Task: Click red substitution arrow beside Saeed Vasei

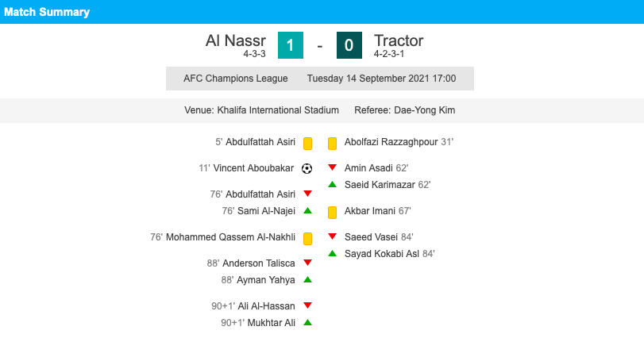Action: [333, 236]
